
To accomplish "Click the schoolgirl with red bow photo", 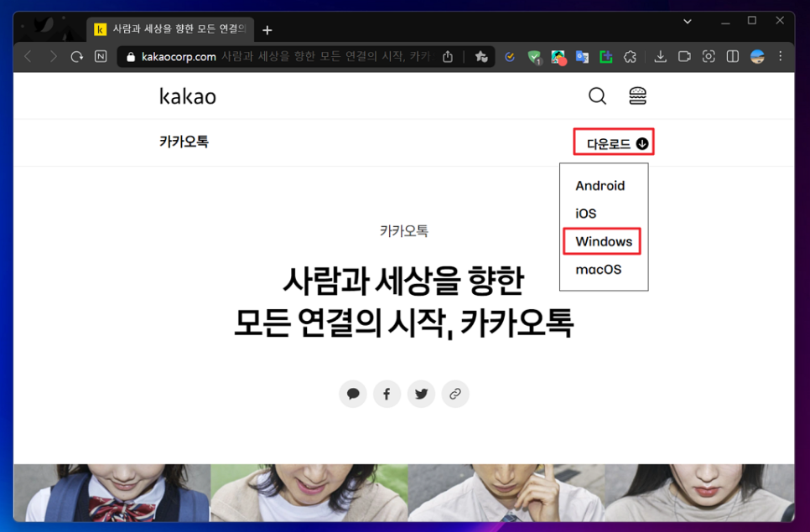I will 112,493.
